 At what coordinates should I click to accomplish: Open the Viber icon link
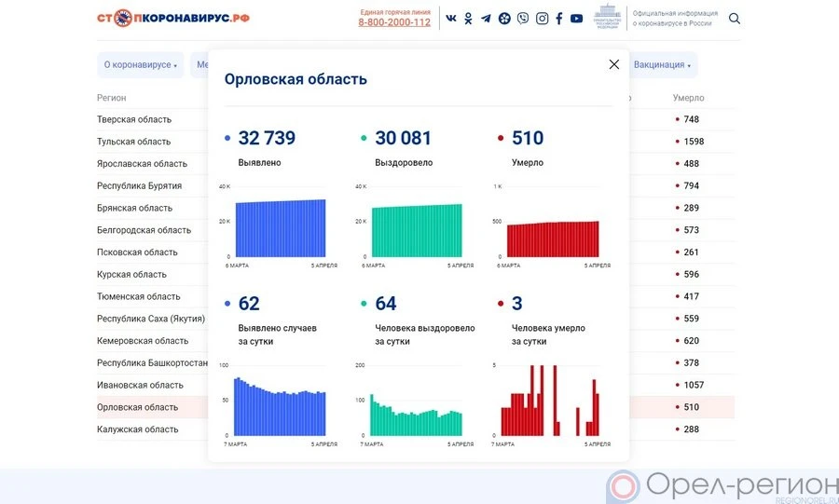coord(522,19)
